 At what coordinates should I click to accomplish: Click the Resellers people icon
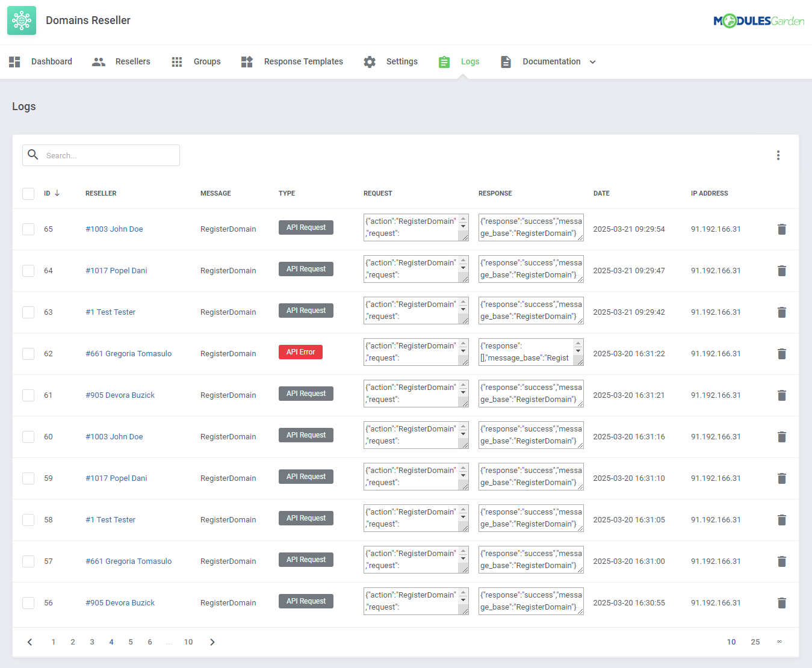pyautogui.click(x=98, y=61)
